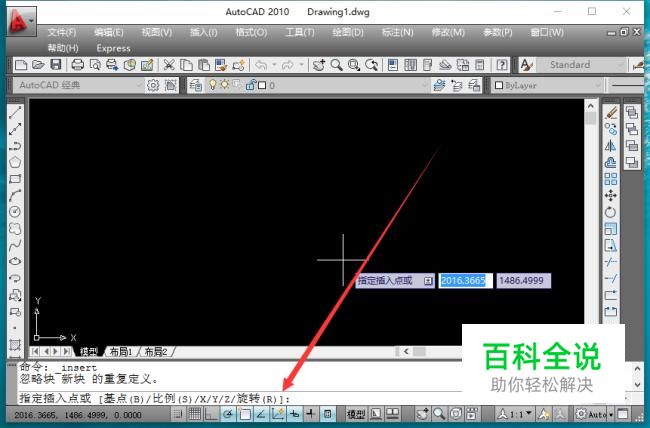Click the Cut scissors icon
Viewport: 650px width, 428px height.
click(168, 65)
